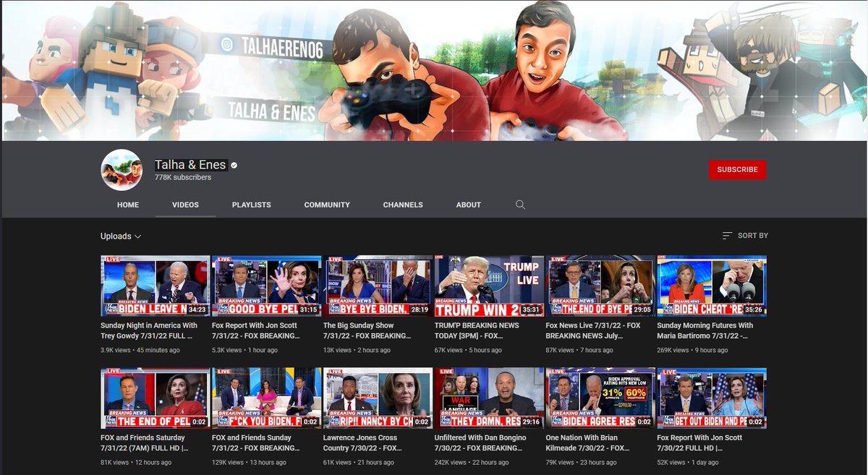
Task: Open Fox Report 7/31/22 video thumbnail
Action: [x=266, y=286]
